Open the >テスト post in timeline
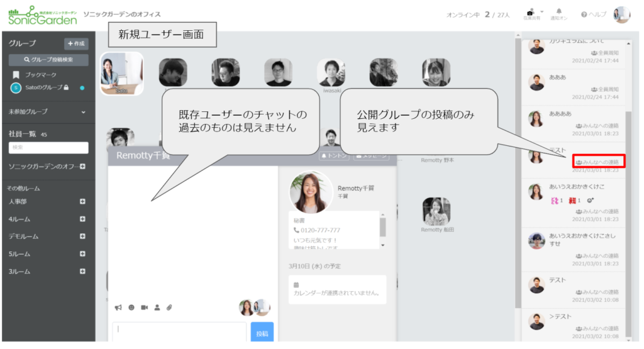 [574, 326]
